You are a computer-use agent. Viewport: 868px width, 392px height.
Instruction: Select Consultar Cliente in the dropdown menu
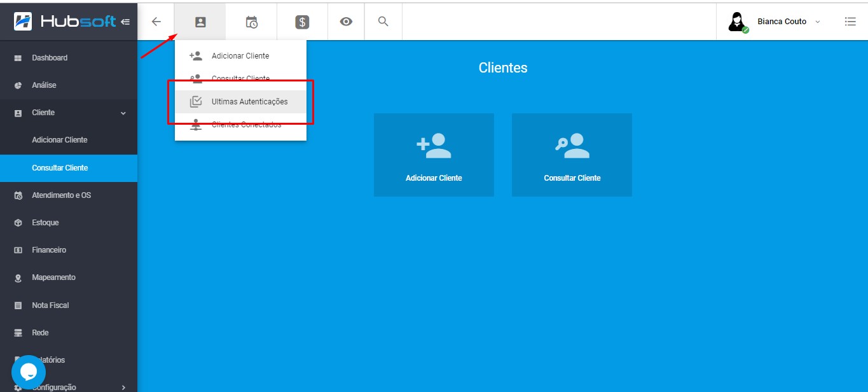240,79
